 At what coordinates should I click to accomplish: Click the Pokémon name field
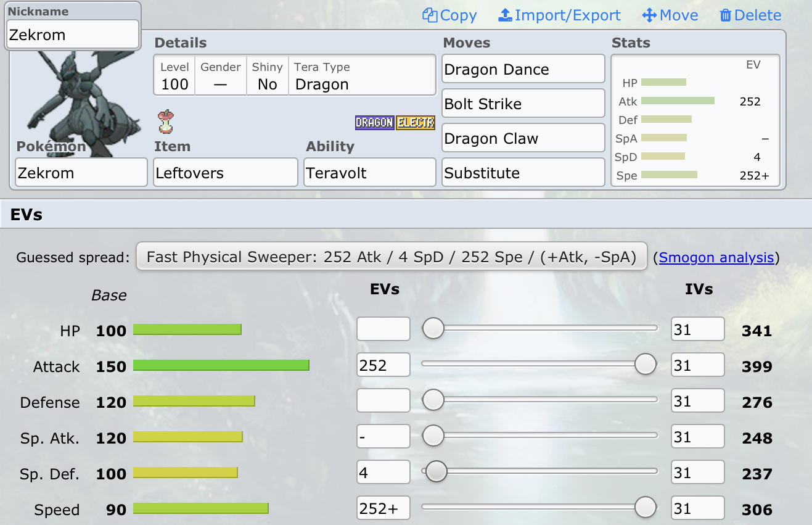tap(81, 172)
